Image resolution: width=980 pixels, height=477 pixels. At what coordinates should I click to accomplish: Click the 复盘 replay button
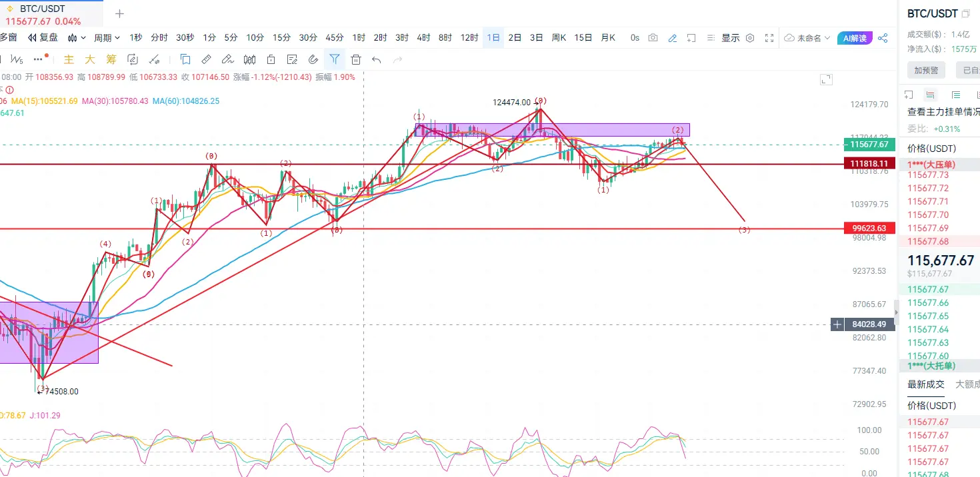[43, 38]
